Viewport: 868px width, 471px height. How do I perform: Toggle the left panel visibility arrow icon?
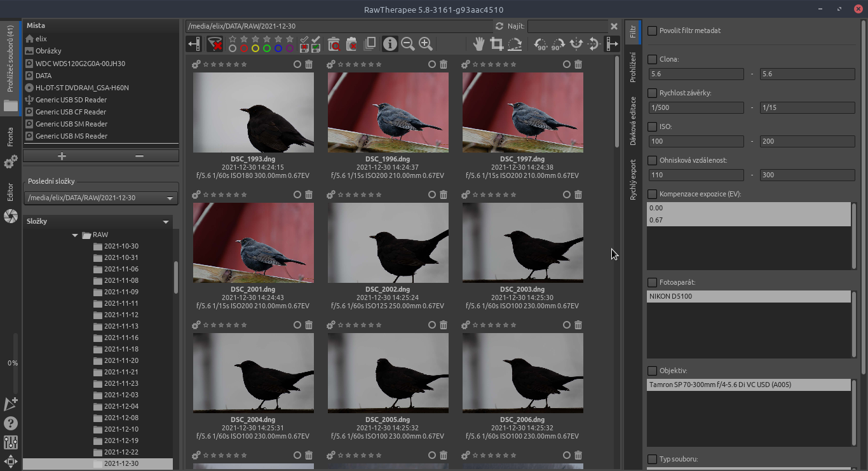tap(194, 44)
